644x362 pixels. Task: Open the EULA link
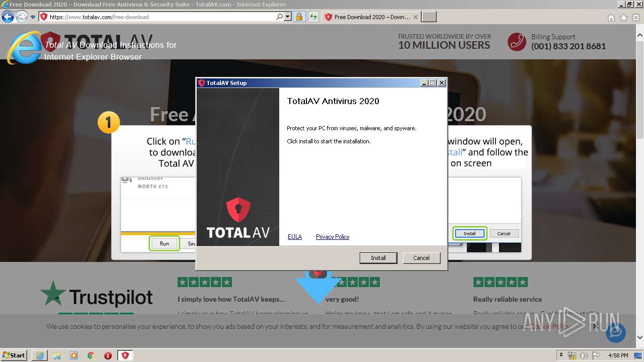[x=295, y=237]
